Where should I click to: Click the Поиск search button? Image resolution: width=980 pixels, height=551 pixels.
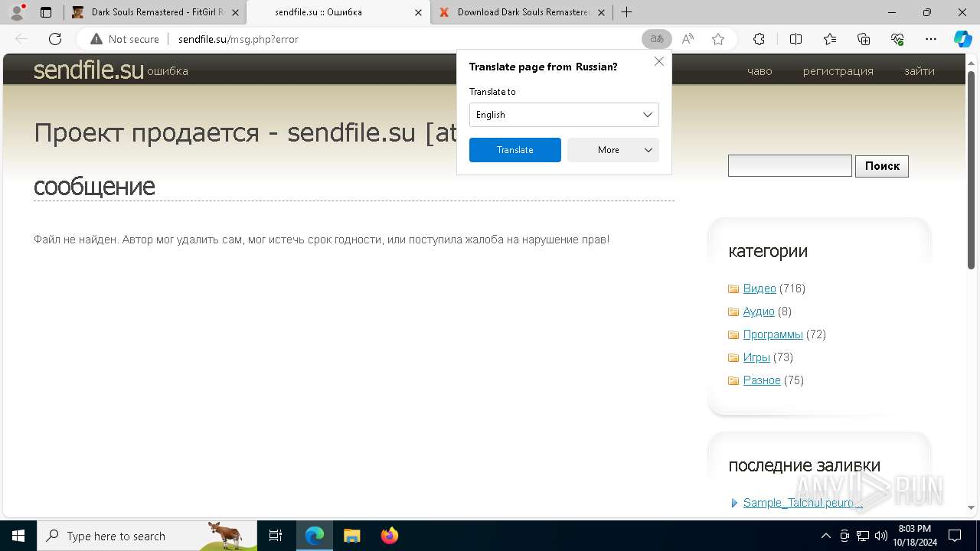(882, 166)
